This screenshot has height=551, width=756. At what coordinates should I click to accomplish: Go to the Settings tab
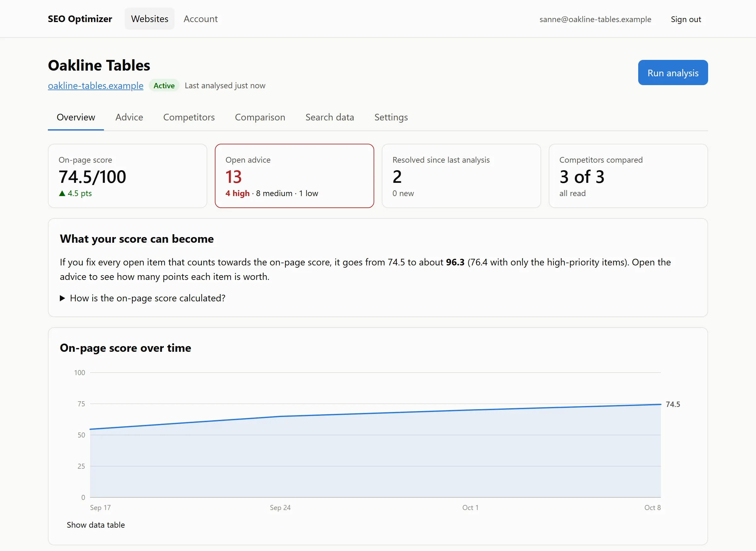click(x=391, y=117)
